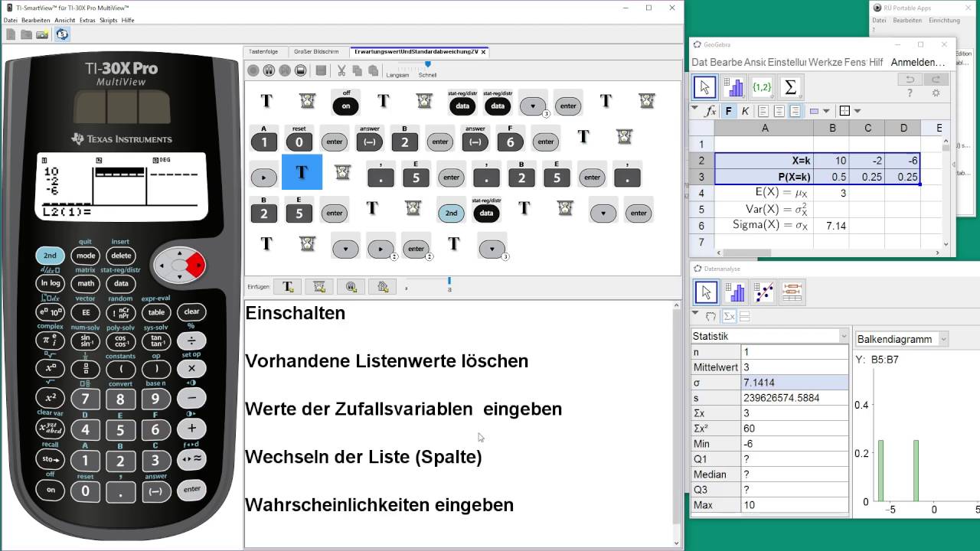Open cell border style dropdown arrow in GeoGebra
This screenshot has height=551, width=980.
coord(857,111)
